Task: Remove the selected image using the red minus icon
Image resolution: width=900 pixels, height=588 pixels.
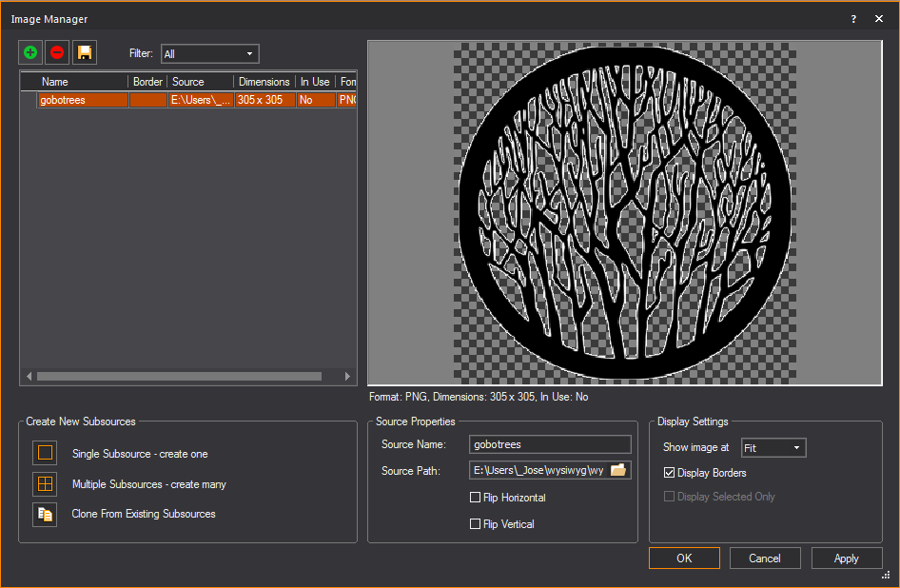Action: [56, 52]
